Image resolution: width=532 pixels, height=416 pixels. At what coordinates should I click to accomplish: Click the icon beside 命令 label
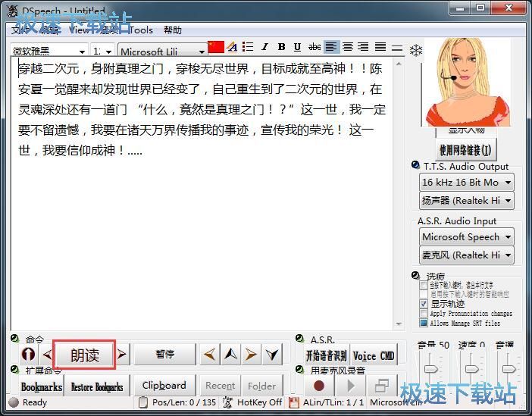tap(15, 338)
